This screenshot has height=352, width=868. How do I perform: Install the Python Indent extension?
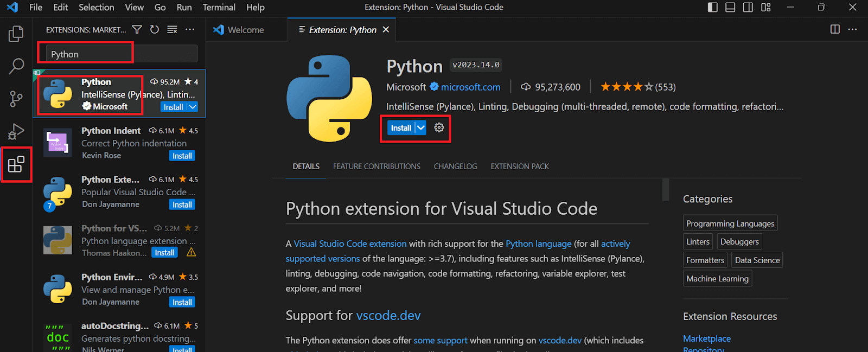(182, 156)
